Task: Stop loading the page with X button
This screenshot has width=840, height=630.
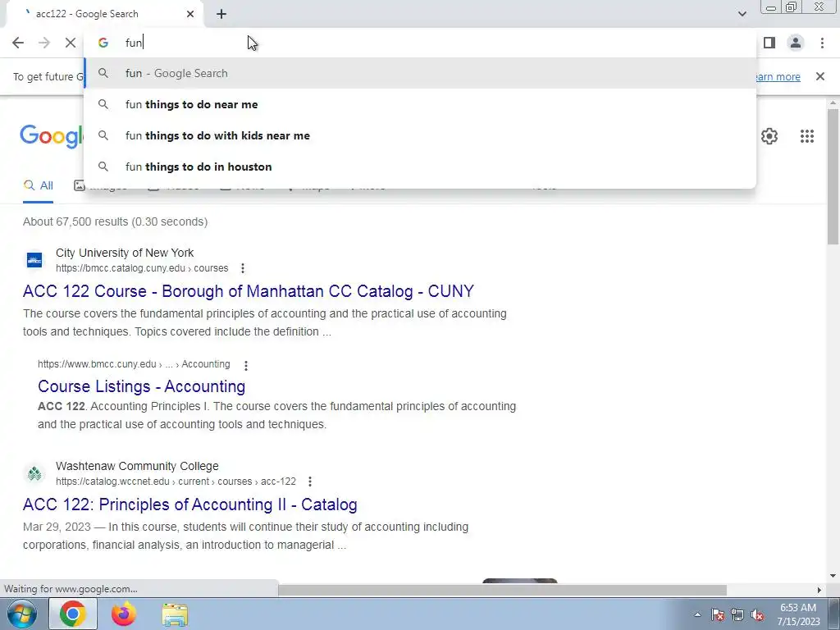Action: tap(71, 43)
